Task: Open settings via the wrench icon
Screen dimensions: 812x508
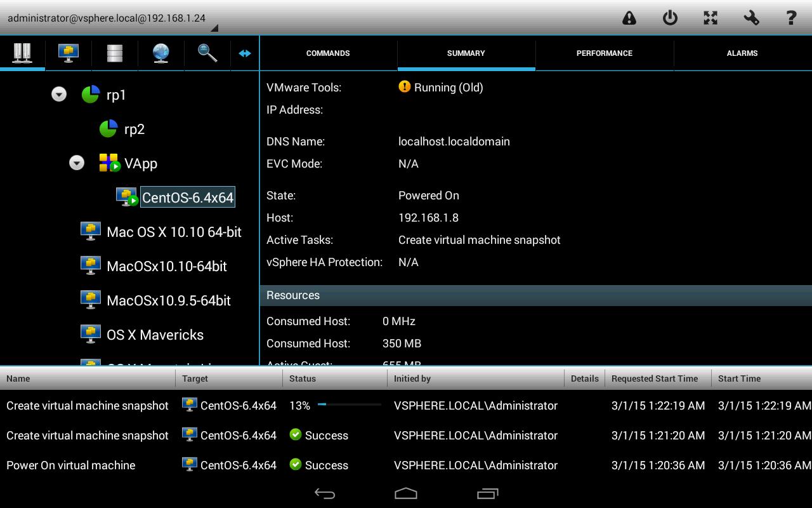Action: [x=751, y=18]
